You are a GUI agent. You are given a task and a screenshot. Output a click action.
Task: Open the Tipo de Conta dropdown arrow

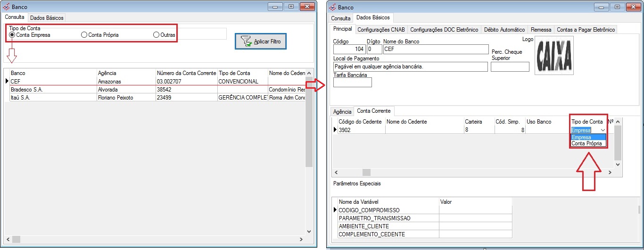(x=603, y=130)
